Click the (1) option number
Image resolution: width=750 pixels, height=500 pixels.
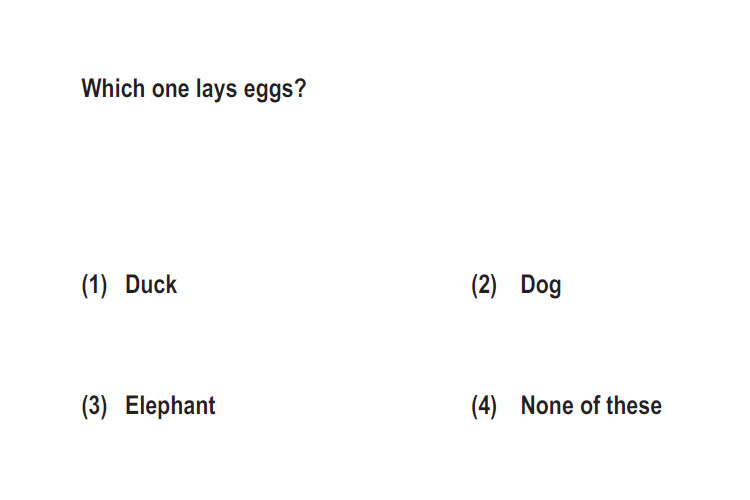click(x=94, y=286)
